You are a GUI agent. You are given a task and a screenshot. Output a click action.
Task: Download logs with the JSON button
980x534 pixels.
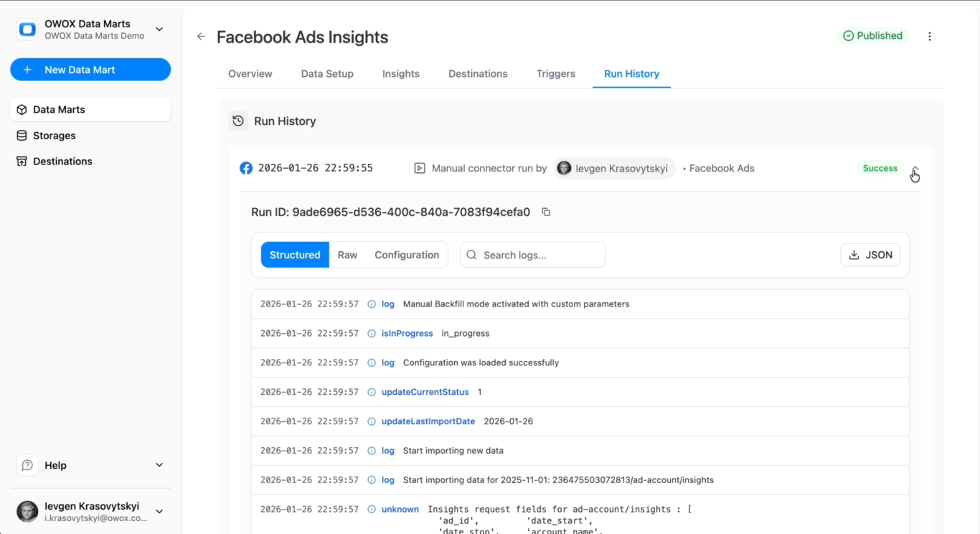point(870,255)
